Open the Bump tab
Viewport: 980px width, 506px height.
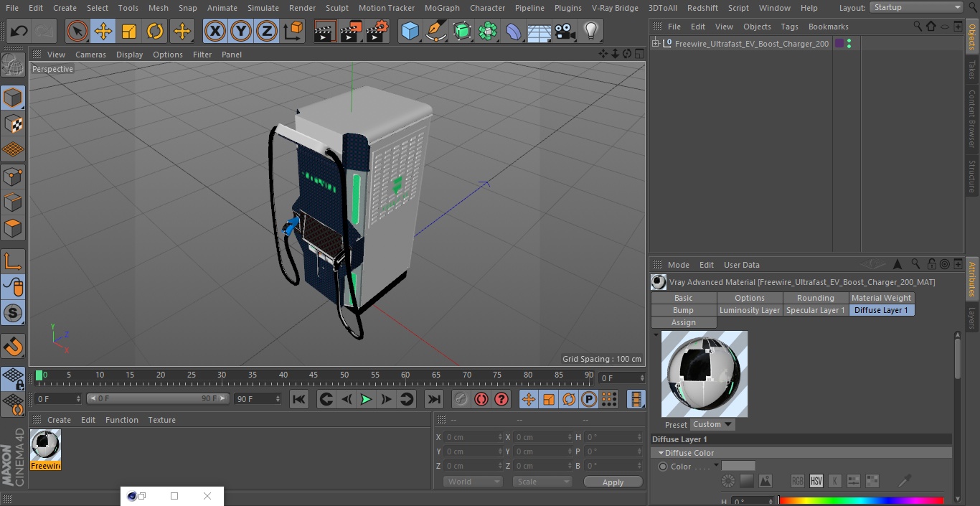(684, 310)
